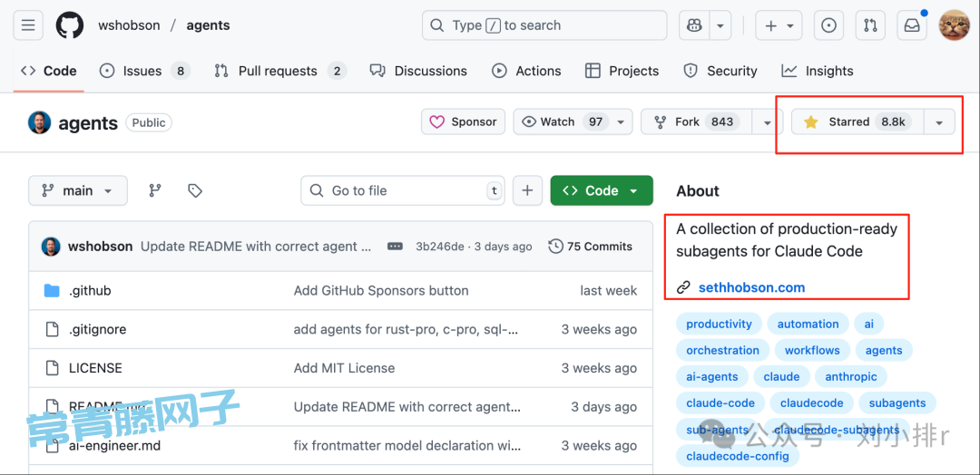
Task: Select the ai topic tag
Action: [x=869, y=324]
